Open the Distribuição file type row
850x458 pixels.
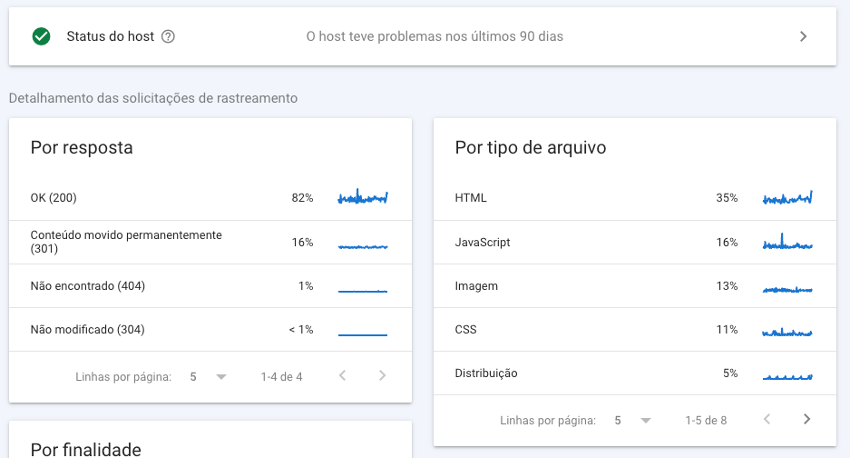[635, 373]
